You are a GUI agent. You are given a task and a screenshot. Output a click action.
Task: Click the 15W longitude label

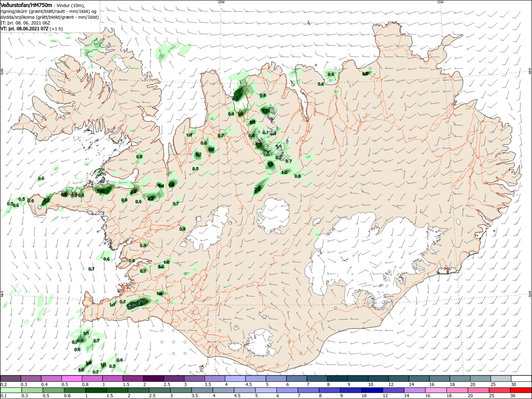tap(440, 2)
